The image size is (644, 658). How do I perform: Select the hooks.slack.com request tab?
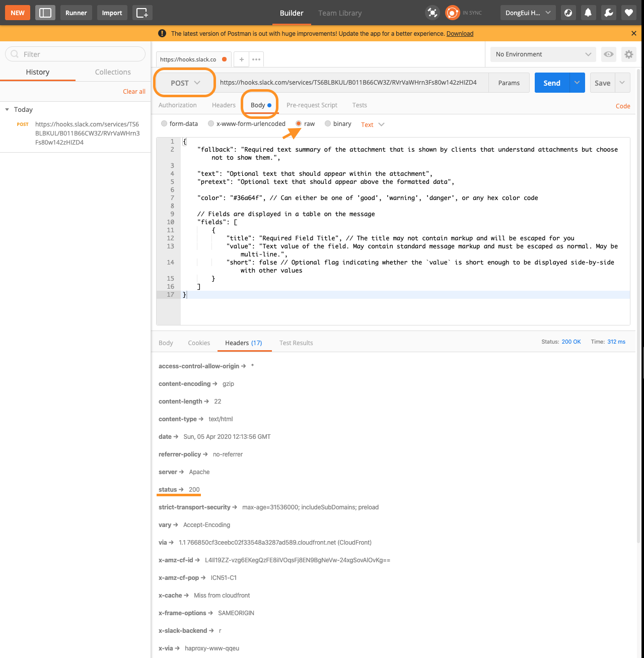[193, 59]
